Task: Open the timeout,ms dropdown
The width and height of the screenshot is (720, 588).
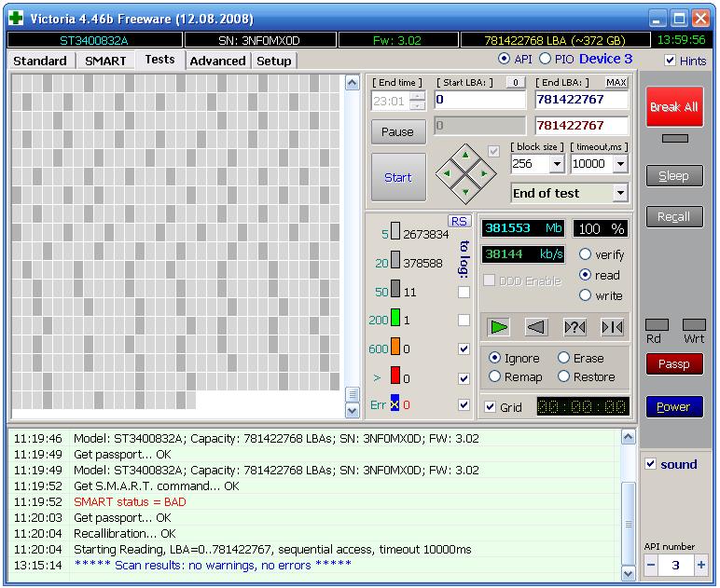Action: click(620, 164)
